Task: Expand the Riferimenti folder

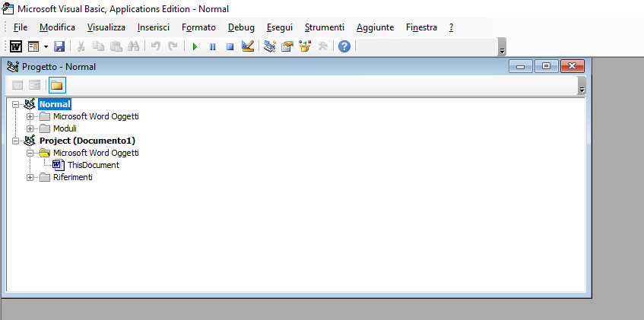Action: tap(30, 177)
